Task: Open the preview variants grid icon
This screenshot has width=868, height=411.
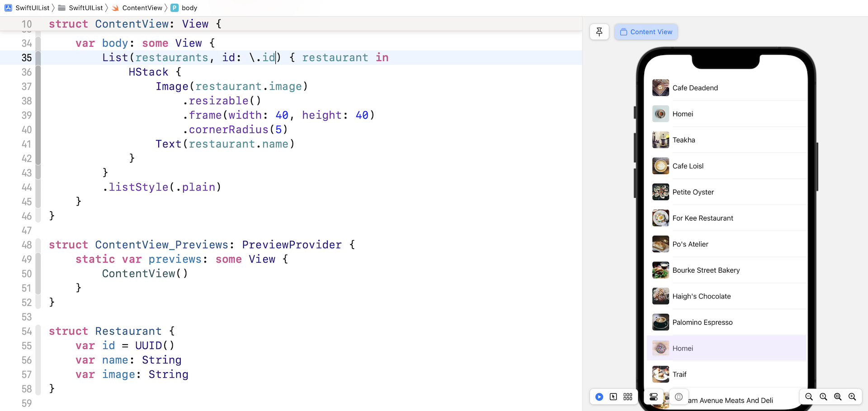Action: pyautogui.click(x=628, y=397)
